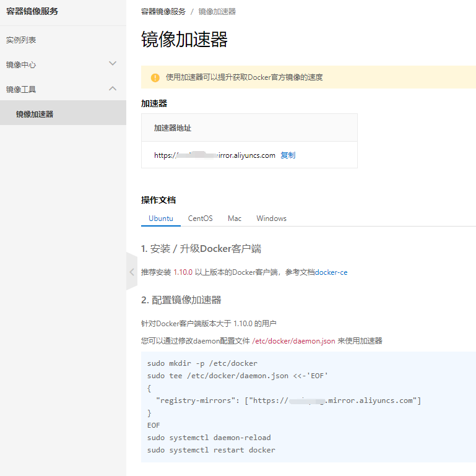
Task: Click the 加速器地址 table header
Action: pyautogui.click(x=173, y=128)
